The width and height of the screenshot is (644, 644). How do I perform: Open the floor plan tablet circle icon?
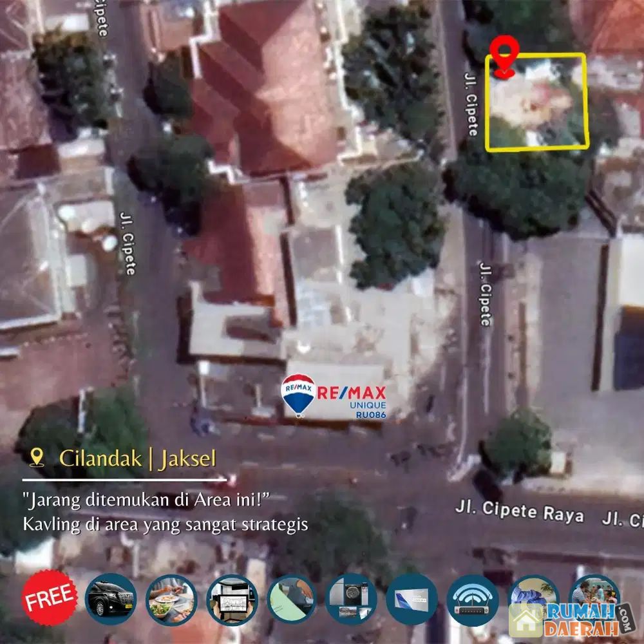coord(232,599)
